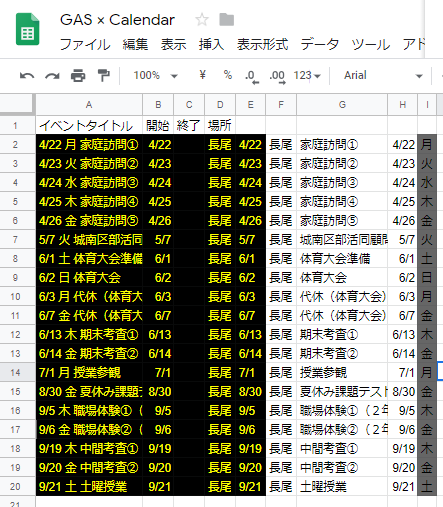Screen dimensions: 443x507
Task: Select column G cell 中間考査②
Action: 342,468
